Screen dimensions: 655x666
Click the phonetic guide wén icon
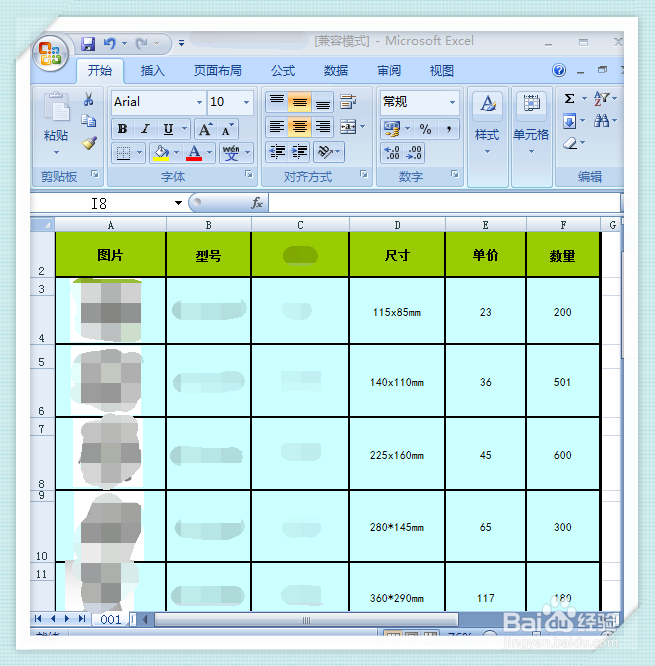232,153
